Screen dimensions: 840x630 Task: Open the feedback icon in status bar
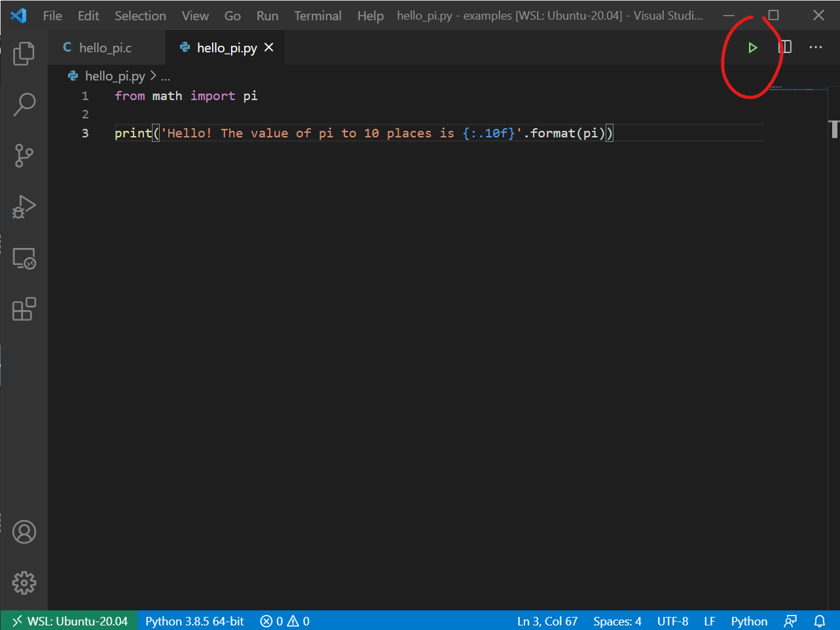click(791, 621)
